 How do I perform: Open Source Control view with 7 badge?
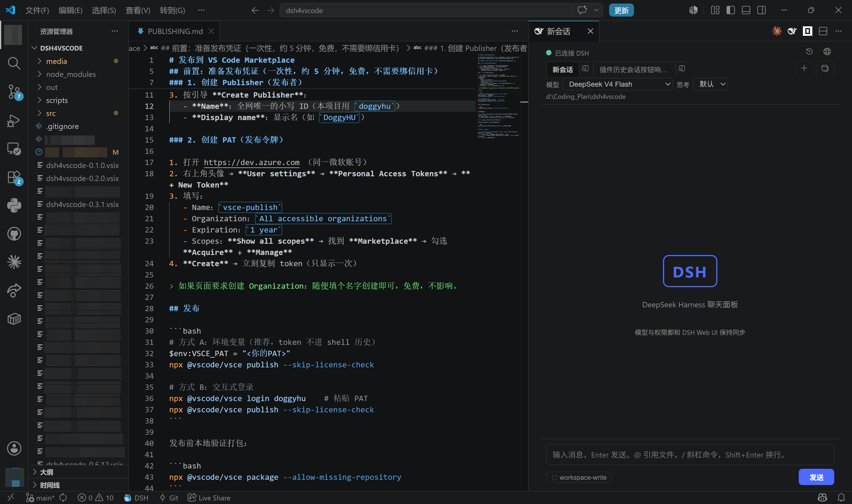click(x=14, y=92)
